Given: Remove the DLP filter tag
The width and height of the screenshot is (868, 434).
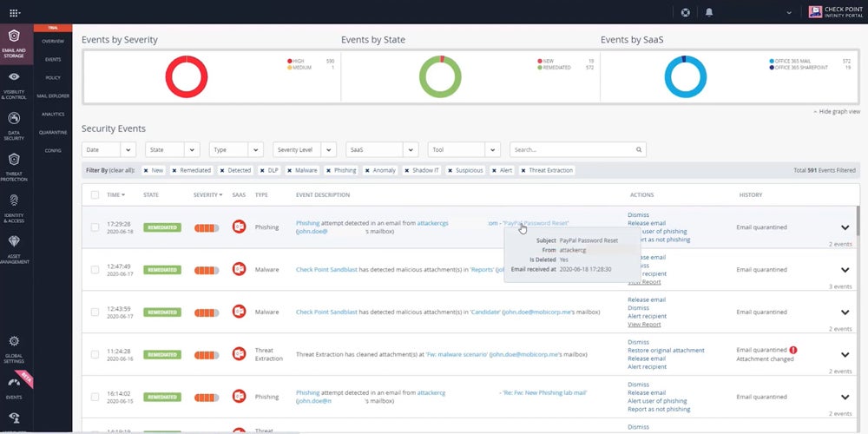Looking at the screenshot, I should pyautogui.click(x=262, y=170).
